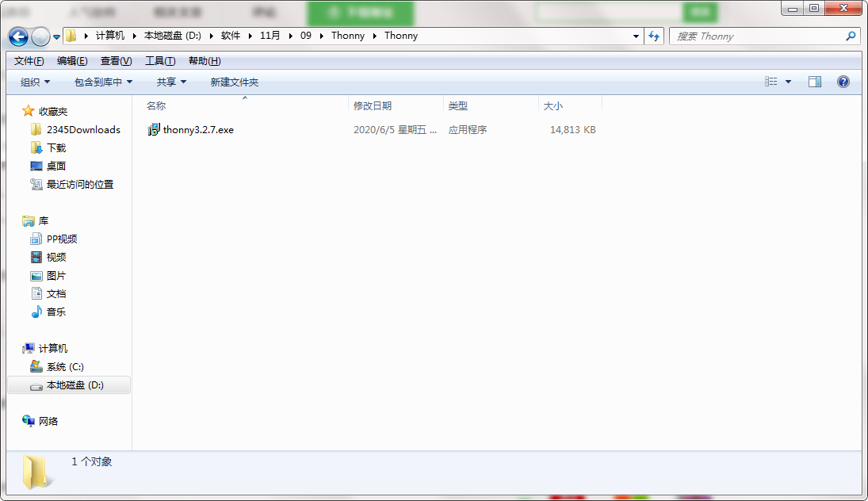
Task: Open 系统 (C:) drive in sidebar
Action: point(65,367)
